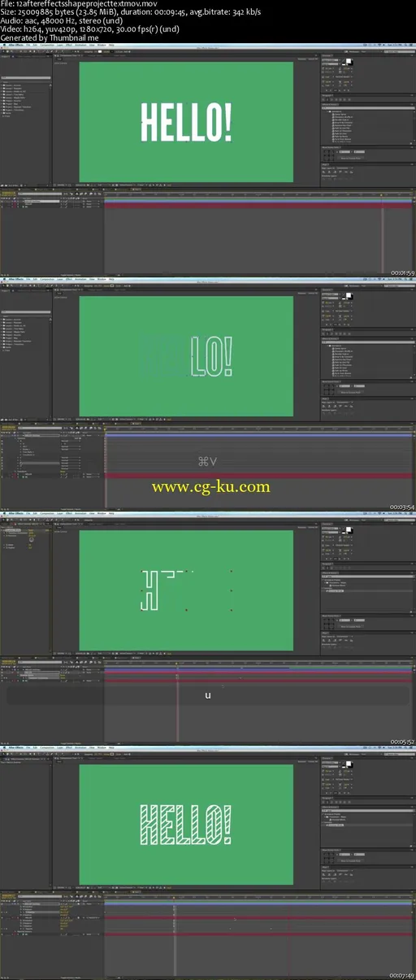Viewport: 416px width, 980px height.
Task: Click the white fill color swatch in the 00:01:59 frame
Action: point(349,60)
